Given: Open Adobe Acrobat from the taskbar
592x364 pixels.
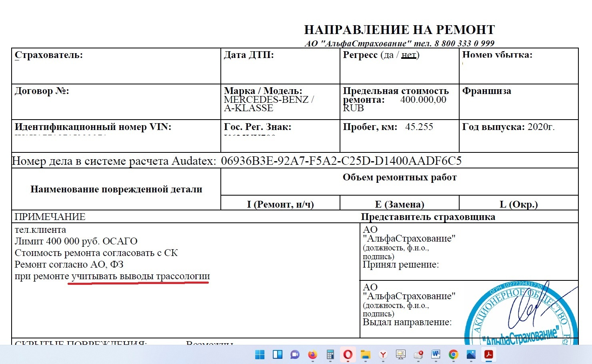Looking at the screenshot, I should 488,354.
